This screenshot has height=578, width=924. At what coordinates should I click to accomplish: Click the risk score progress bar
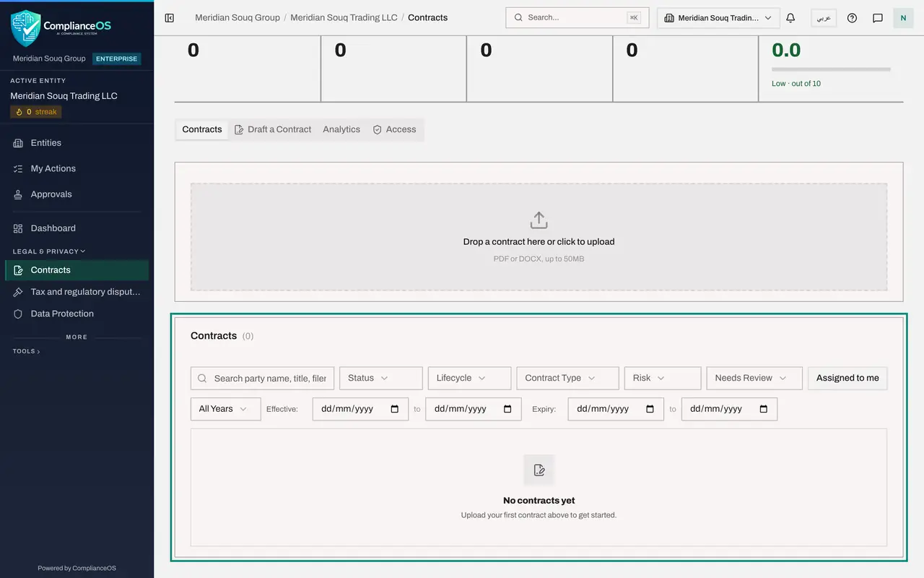pos(831,69)
